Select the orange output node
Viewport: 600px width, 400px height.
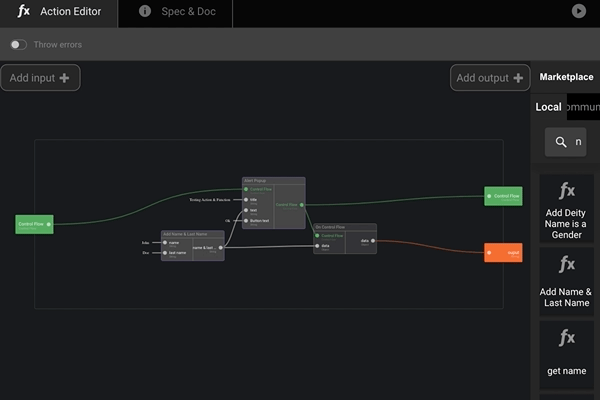point(503,252)
